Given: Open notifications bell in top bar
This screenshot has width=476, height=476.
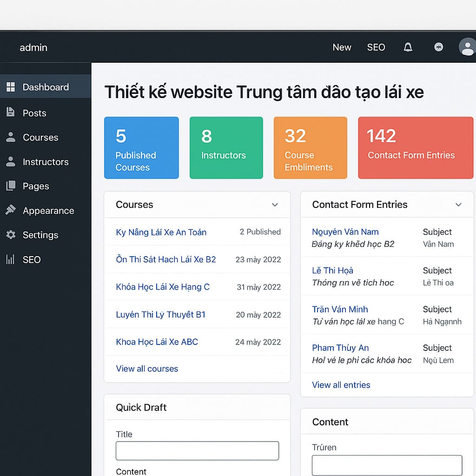Looking at the screenshot, I should click(408, 47).
